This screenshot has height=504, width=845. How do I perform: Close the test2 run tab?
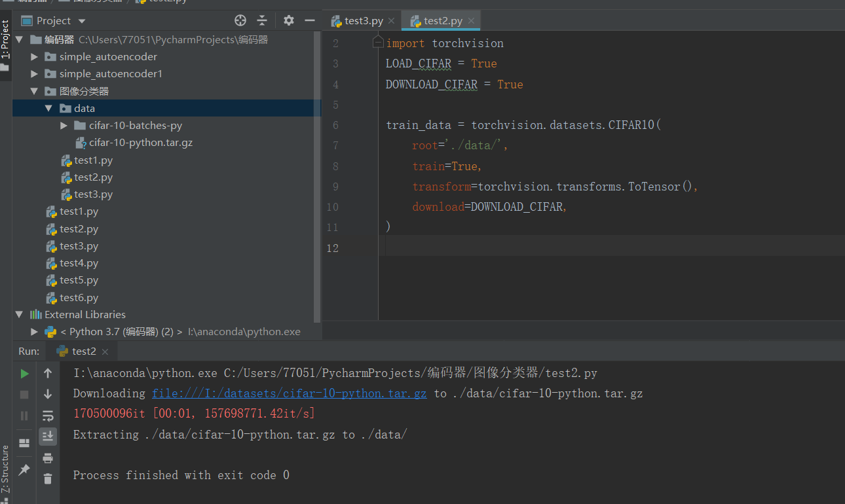[105, 352]
